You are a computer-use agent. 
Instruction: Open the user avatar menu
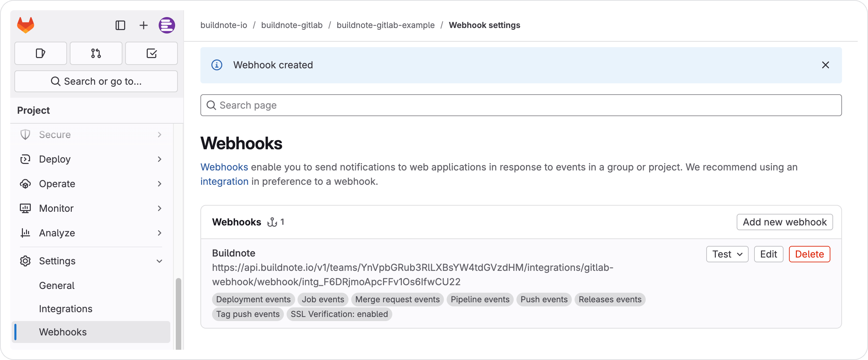click(x=167, y=25)
